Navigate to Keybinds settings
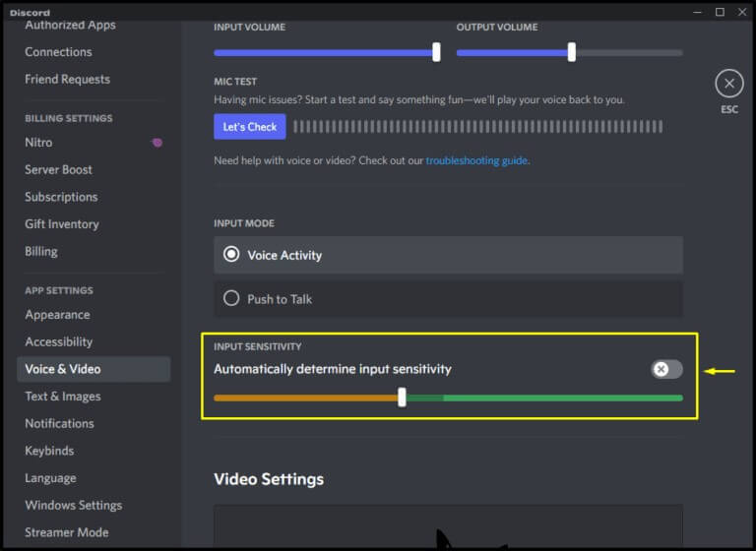 [x=52, y=451]
